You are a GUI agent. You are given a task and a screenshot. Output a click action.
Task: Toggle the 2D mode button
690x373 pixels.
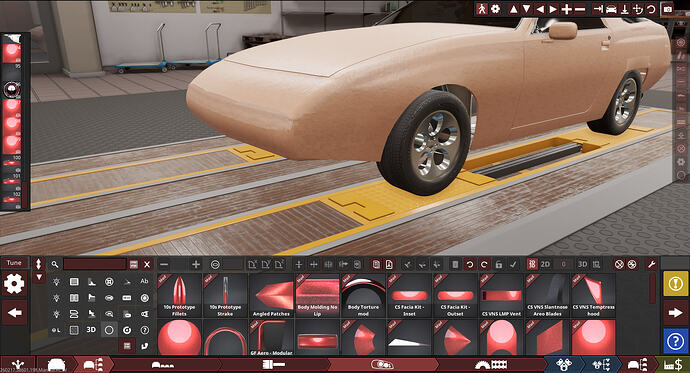545,264
